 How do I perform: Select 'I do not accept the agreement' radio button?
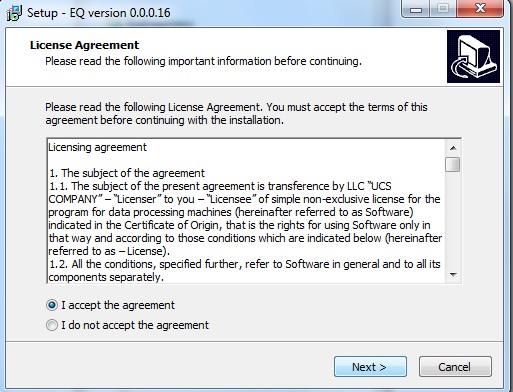click(52, 325)
